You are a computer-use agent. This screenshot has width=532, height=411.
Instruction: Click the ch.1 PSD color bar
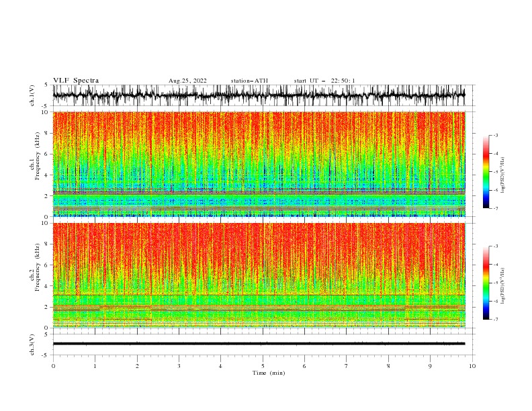[x=486, y=172]
